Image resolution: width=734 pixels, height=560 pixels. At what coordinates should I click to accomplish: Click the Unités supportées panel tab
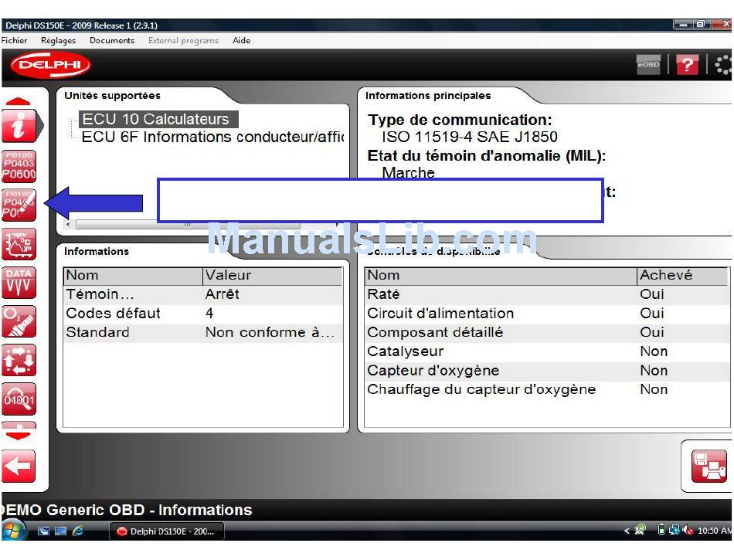coord(112,96)
